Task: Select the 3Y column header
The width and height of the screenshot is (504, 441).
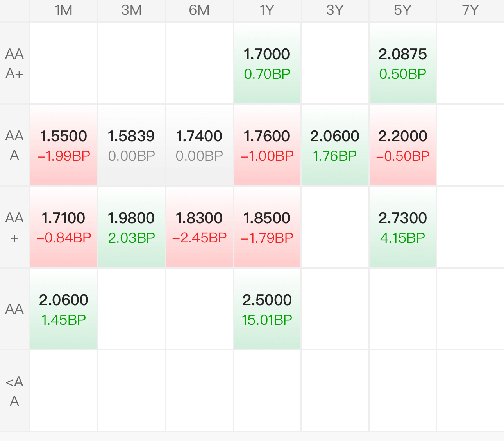Action: [335, 10]
